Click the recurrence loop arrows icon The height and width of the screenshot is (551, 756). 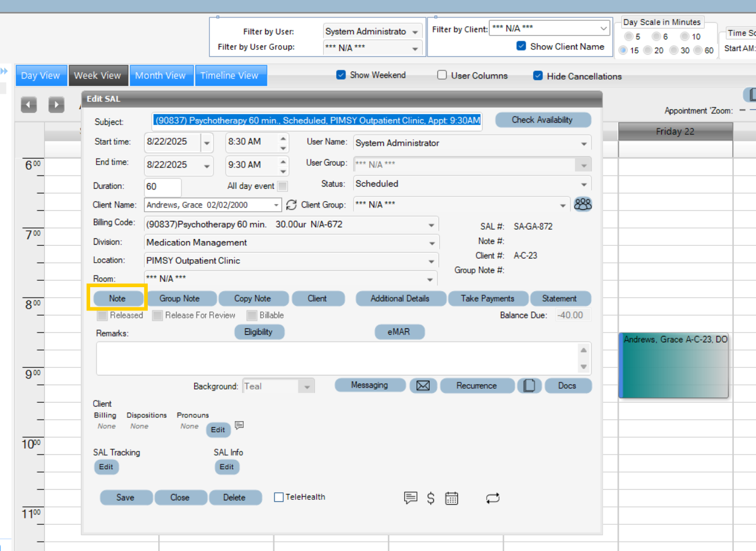point(493,498)
